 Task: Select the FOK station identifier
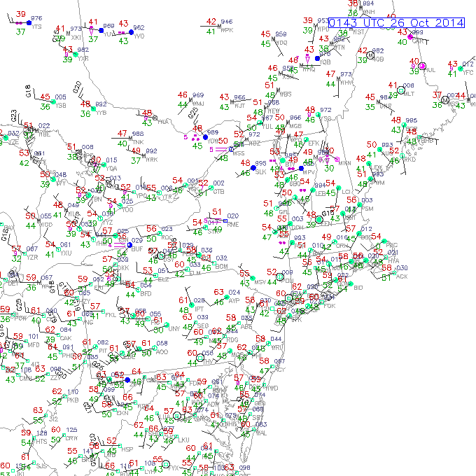click(330, 306)
